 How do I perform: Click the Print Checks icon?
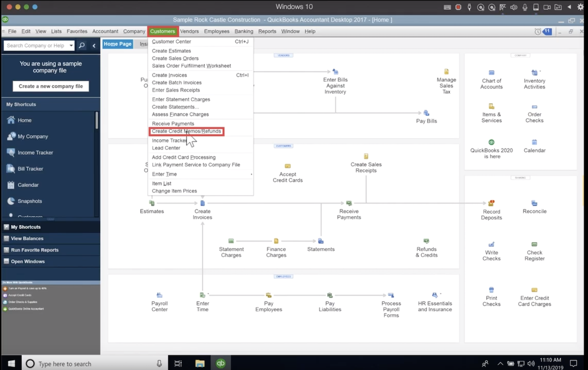pos(491,290)
